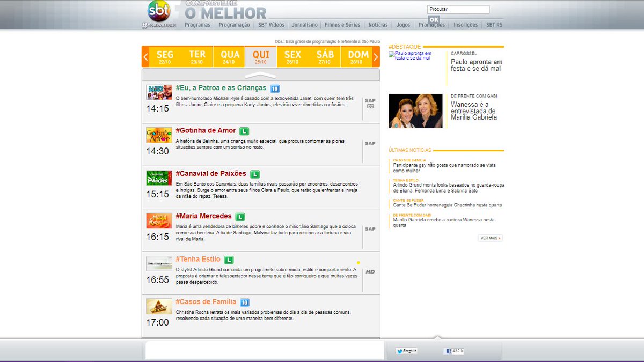644x362 pixels.
Task: Click the Procurar search field
Action: pos(458,9)
